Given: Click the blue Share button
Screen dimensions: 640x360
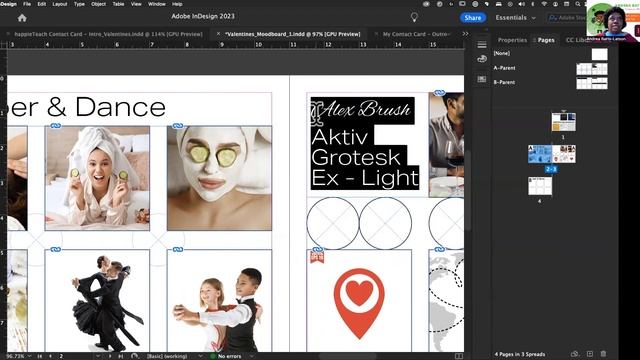Looking at the screenshot, I should click(x=473, y=18).
